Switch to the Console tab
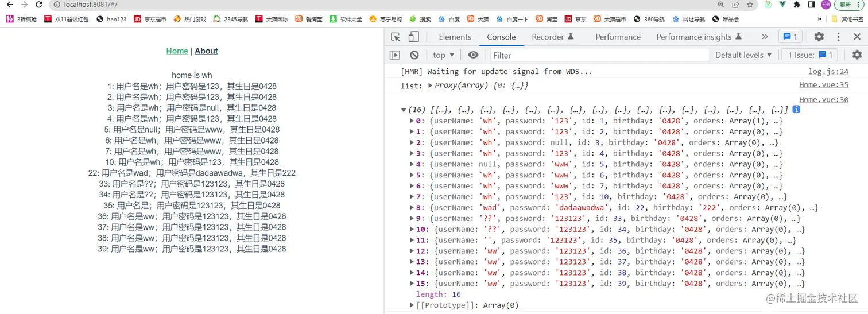 (x=501, y=37)
